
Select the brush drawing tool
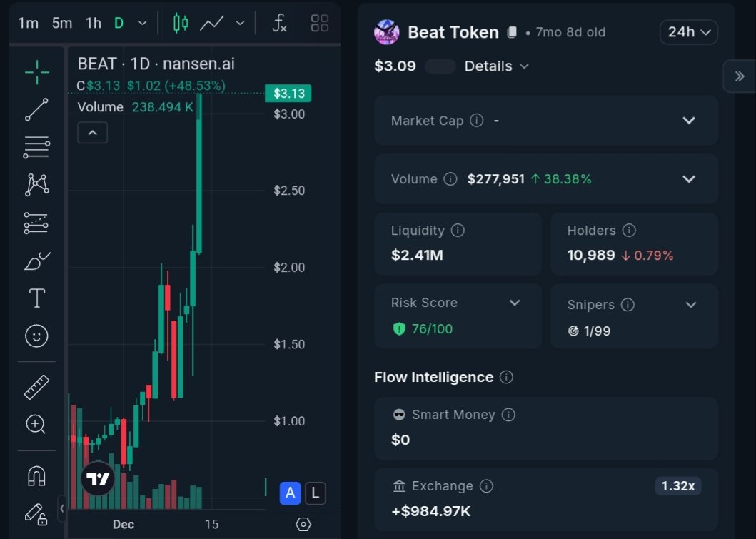click(36, 261)
